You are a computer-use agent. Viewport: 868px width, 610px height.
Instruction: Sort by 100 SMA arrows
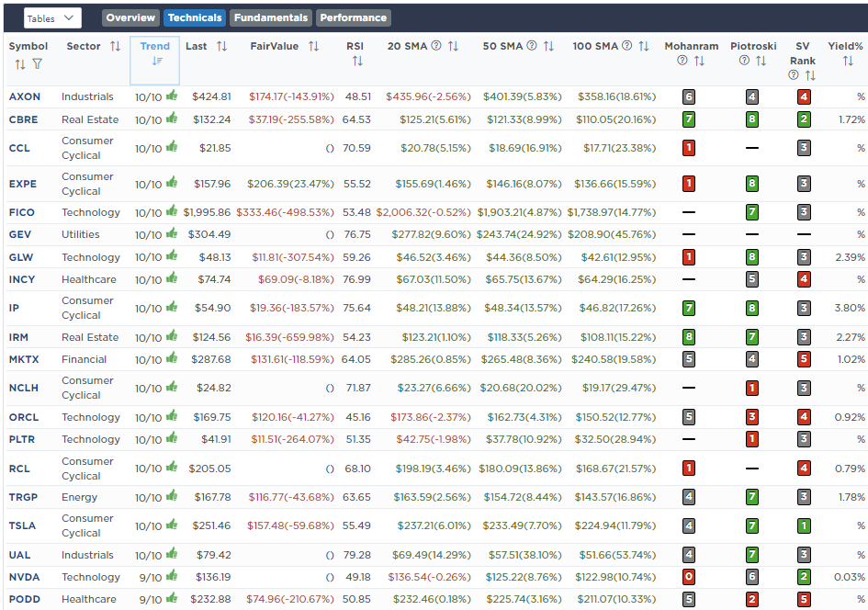pyautogui.click(x=643, y=46)
